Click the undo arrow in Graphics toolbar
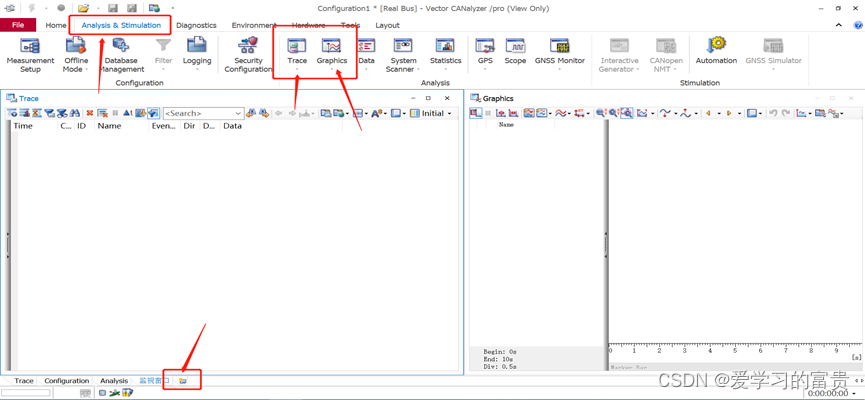This screenshot has height=400, width=865. point(773,113)
